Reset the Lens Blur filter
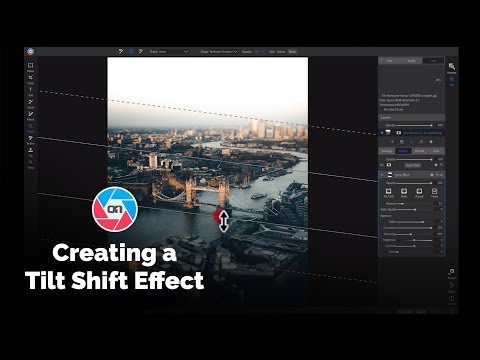This screenshot has width=480, height=360. click(437, 175)
